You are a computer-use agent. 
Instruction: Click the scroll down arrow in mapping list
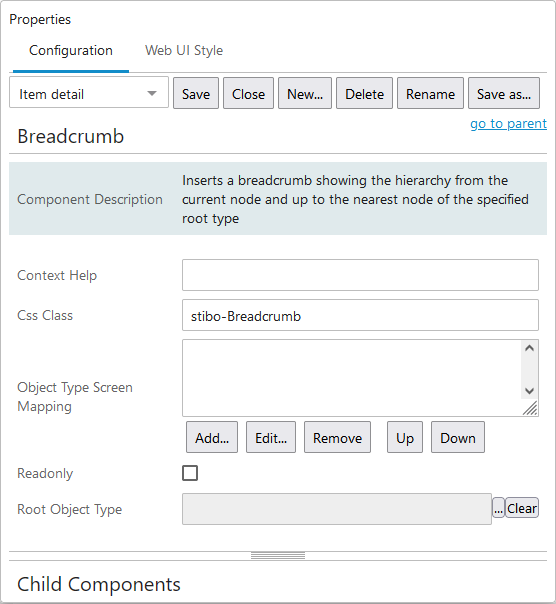529,391
